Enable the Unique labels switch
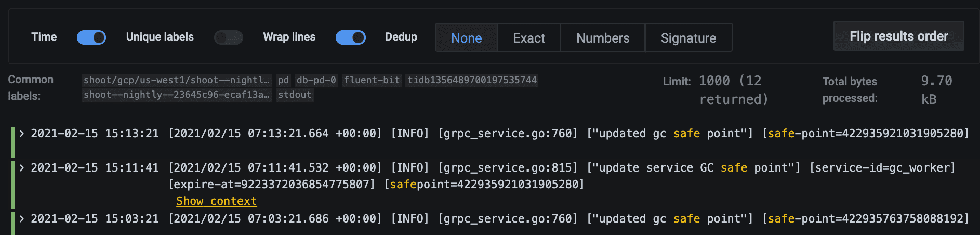 click(x=229, y=37)
